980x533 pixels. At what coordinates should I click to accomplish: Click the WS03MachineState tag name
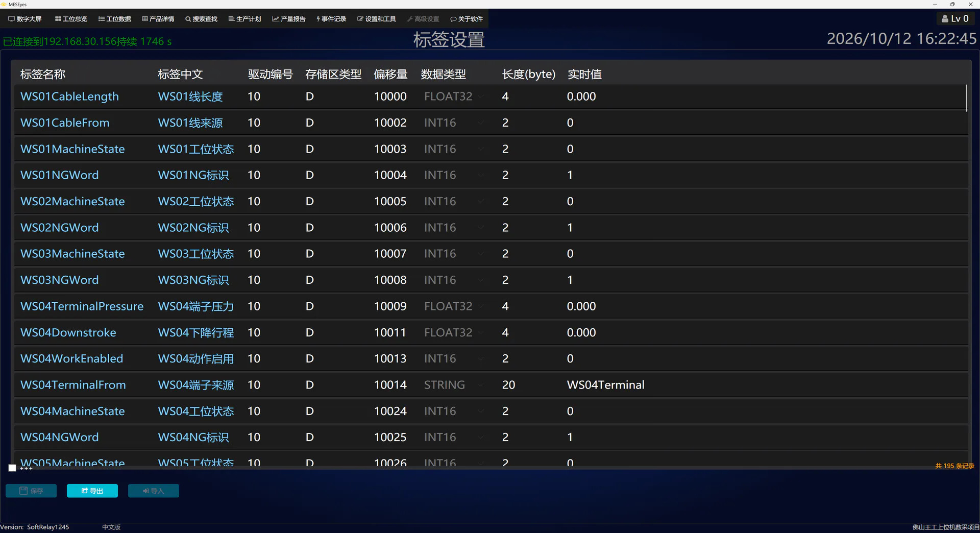coord(72,254)
